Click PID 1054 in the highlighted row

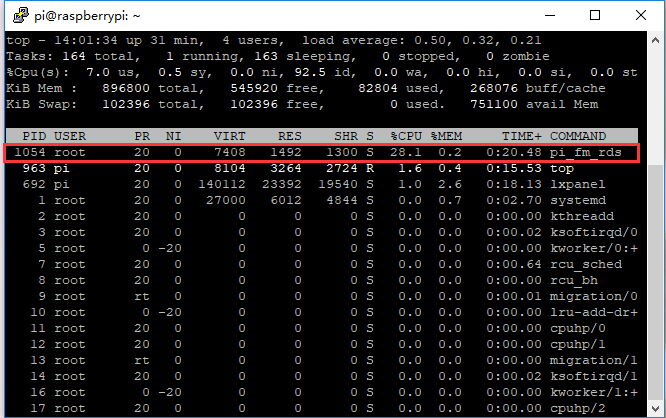click(28, 153)
